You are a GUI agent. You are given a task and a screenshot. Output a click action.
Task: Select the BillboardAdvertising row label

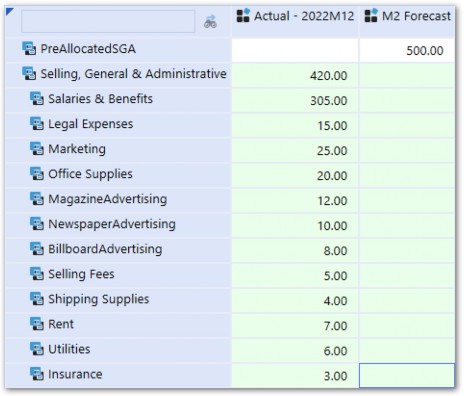105,249
